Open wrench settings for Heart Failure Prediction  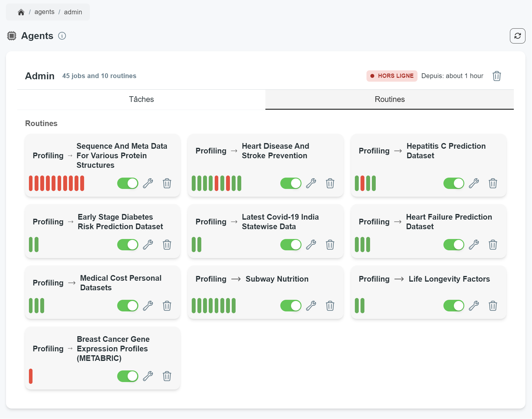(x=474, y=245)
